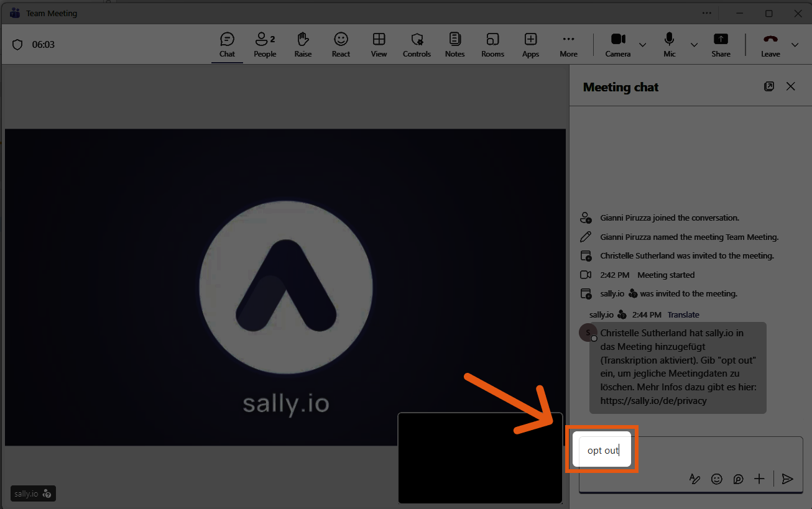Image resolution: width=812 pixels, height=509 pixels.
Task: Open the Controls menu
Action: [x=417, y=45]
